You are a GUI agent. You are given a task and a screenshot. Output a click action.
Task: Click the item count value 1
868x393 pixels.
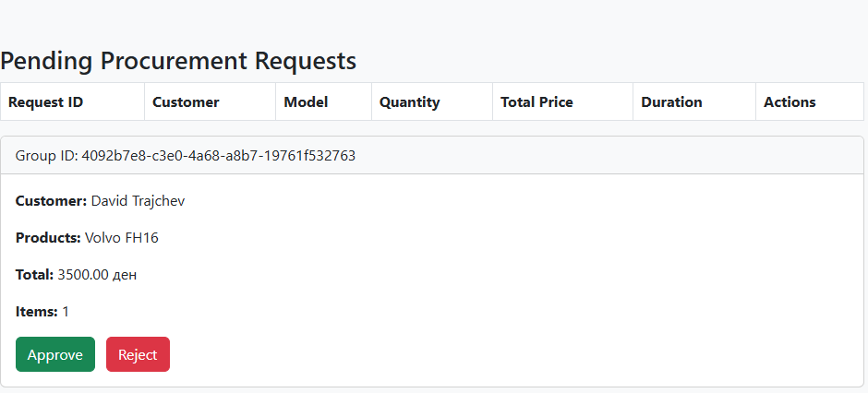66,312
